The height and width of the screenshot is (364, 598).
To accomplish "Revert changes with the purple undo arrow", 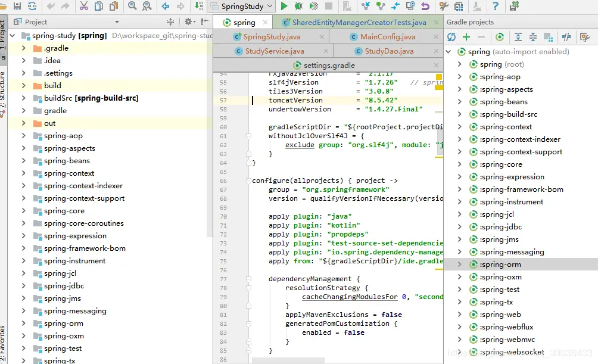I will [x=425, y=7].
